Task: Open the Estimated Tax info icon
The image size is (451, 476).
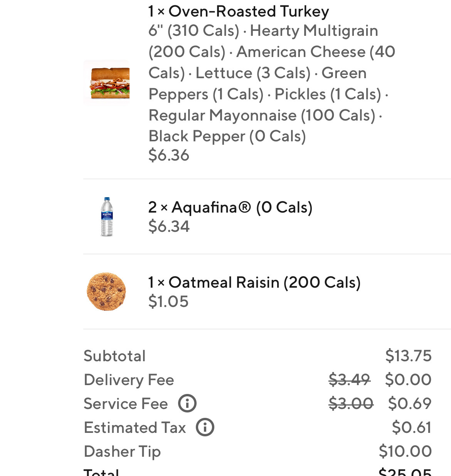Action: point(205,427)
